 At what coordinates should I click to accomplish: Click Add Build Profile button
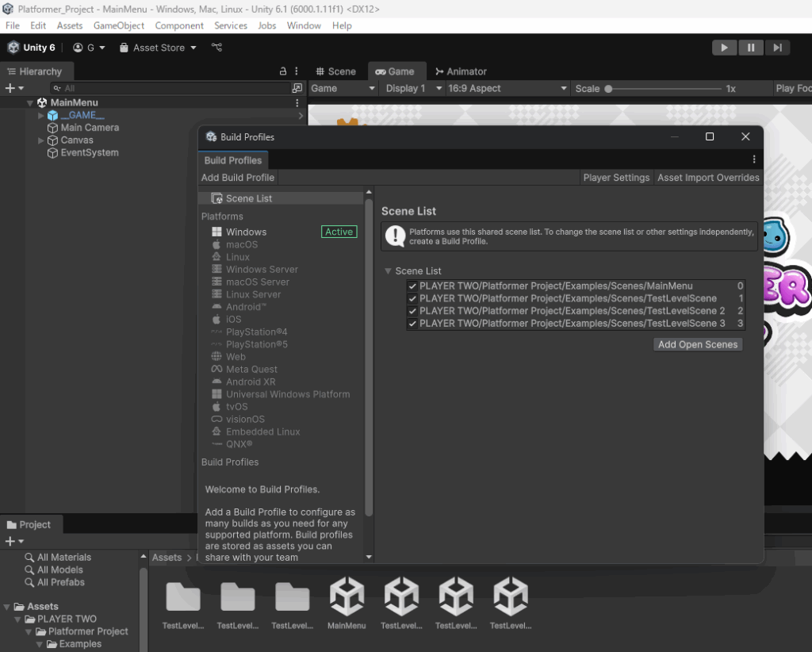coord(238,178)
